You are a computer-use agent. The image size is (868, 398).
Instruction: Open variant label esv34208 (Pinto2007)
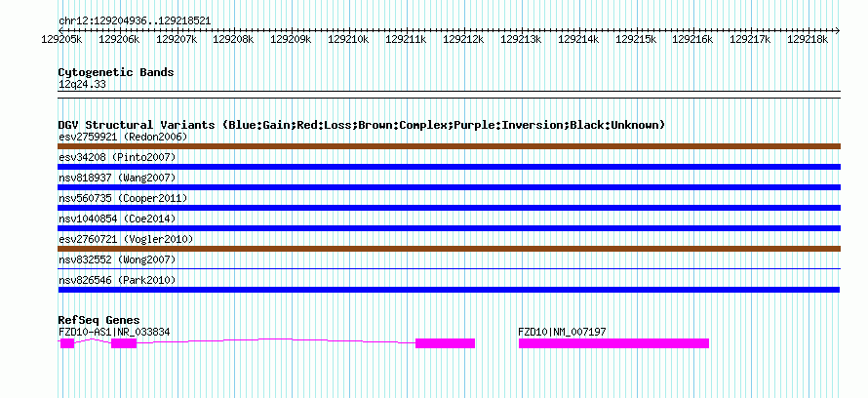[117, 157]
